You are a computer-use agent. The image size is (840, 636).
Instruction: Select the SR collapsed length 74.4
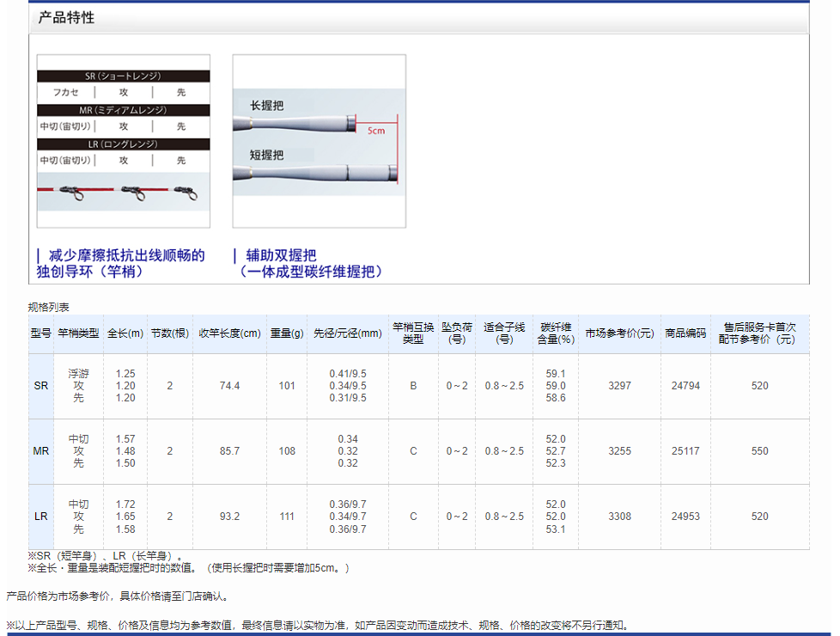click(x=230, y=386)
